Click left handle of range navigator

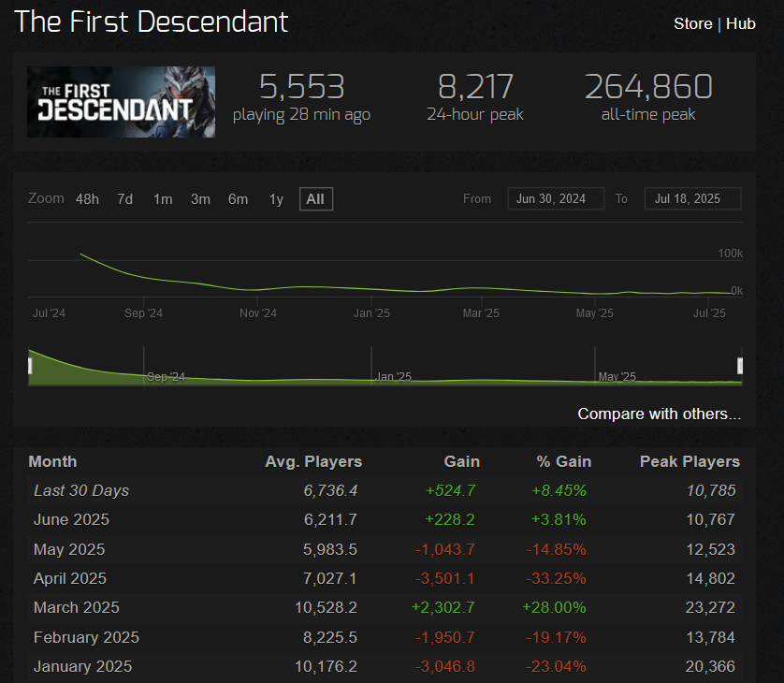30,366
